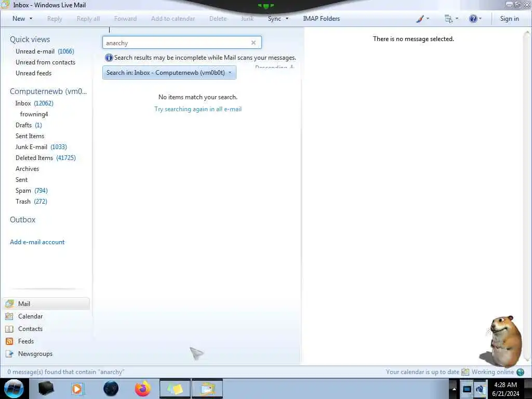The height and width of the screenshot is (399, 532).
Task: Open the Sync dropdown arrow
Action: (287, 19)
